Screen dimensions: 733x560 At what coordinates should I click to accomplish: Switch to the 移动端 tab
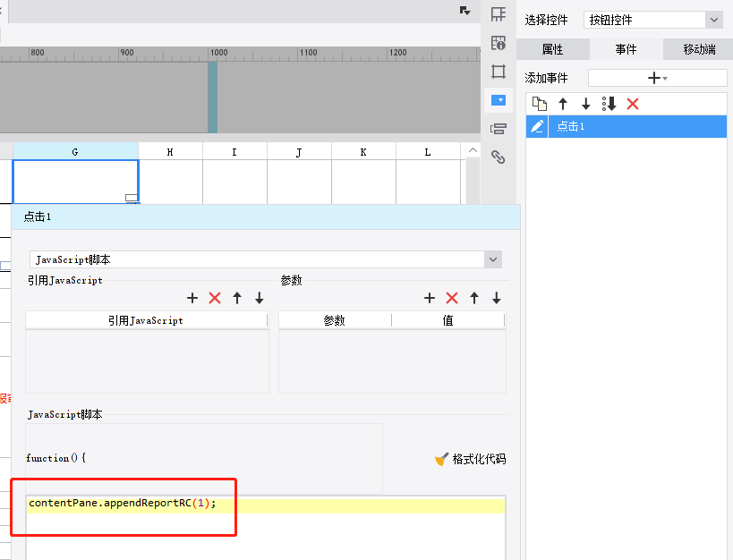[x=699, y=49]
